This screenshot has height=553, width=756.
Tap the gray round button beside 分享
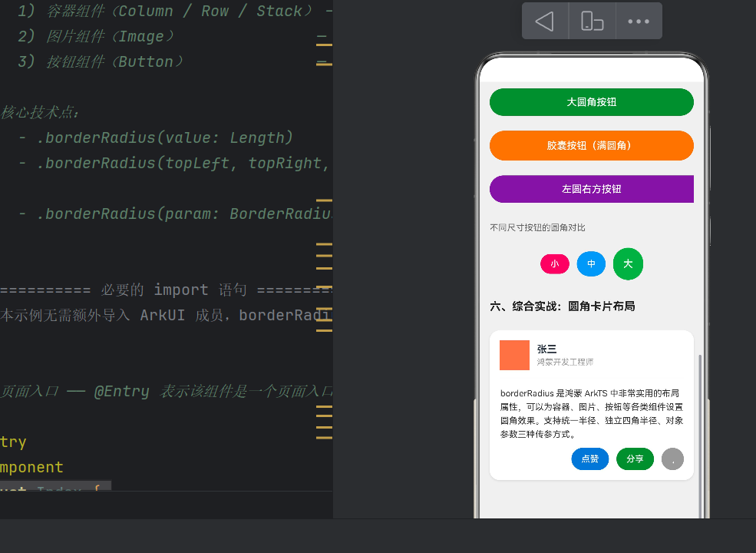click(672, 459)
